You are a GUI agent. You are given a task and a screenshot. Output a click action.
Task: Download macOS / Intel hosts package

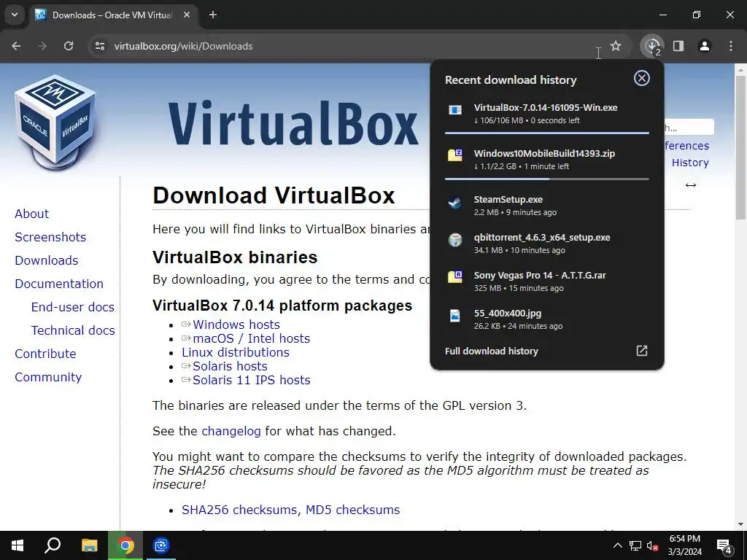point(252,338)
